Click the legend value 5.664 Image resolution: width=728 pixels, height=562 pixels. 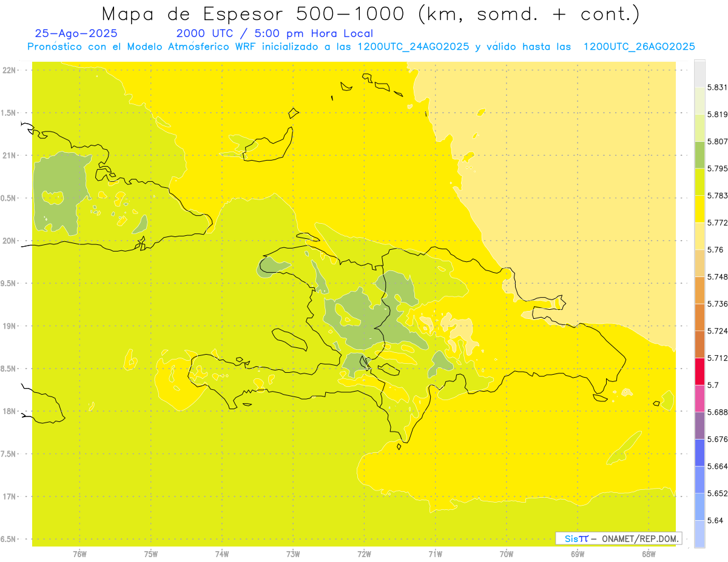[x=717, y=466]
